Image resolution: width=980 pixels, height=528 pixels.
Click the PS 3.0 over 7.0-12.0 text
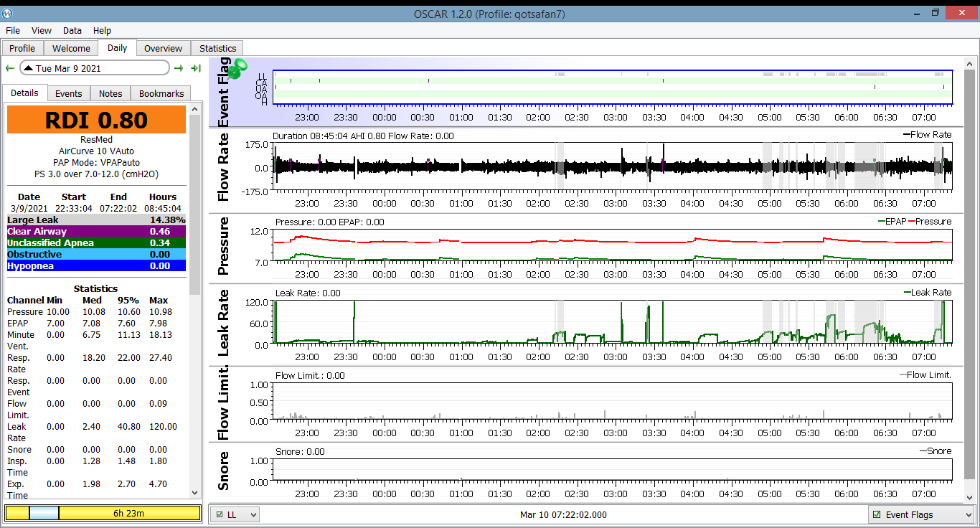coord(96,174)
